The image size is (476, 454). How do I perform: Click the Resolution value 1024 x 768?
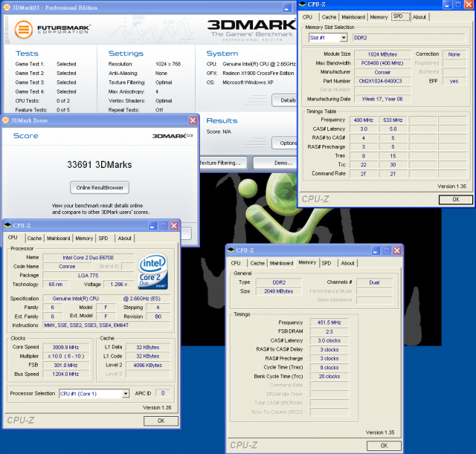tap(168, 64)
